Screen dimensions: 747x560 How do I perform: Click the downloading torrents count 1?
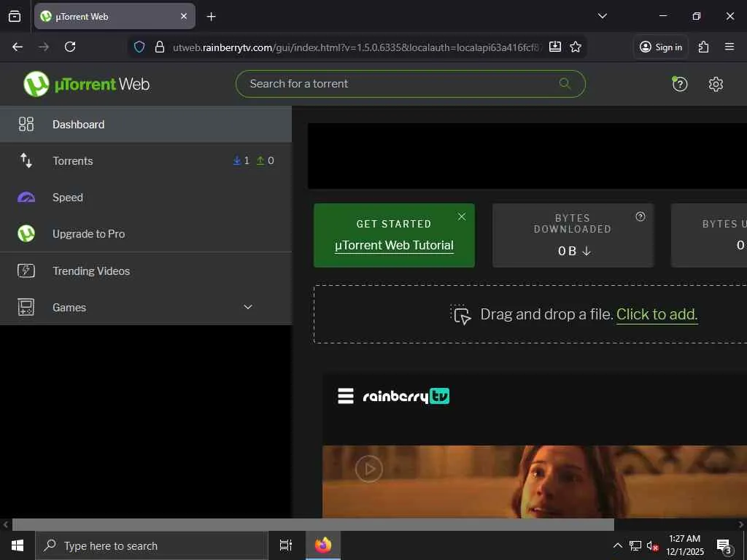(241, 161)
